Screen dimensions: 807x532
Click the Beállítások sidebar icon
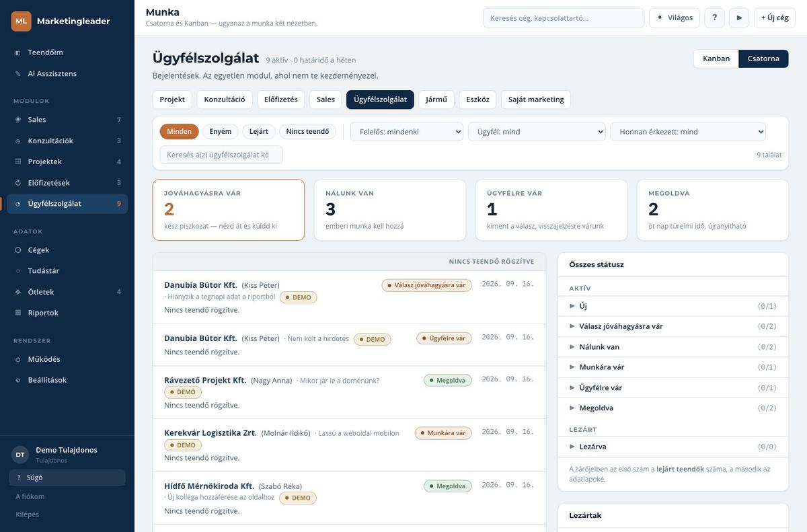18,380
